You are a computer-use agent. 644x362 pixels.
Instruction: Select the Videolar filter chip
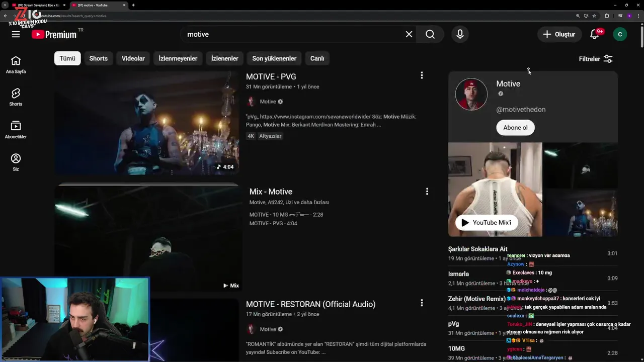133,58
